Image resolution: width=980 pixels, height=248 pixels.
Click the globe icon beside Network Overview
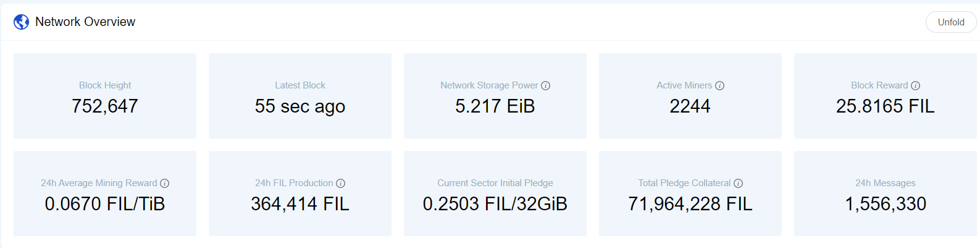pos(21,22)
